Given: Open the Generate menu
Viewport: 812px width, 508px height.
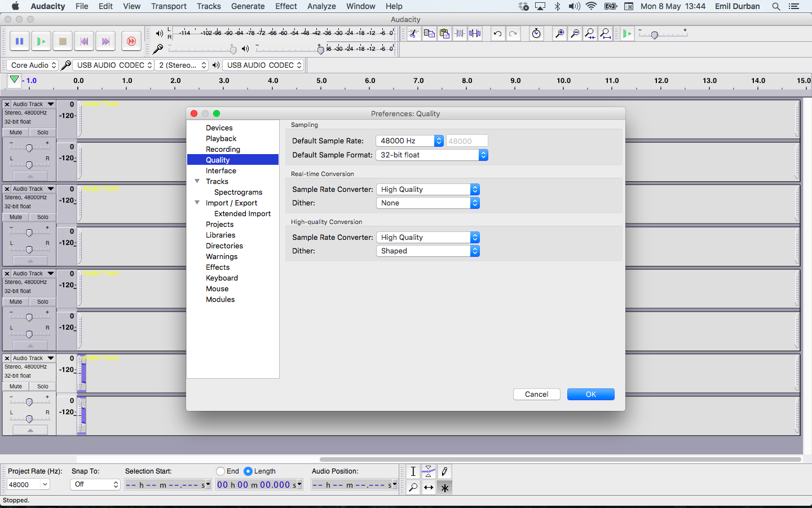Looking at the screenshot, I should [248, 6].
